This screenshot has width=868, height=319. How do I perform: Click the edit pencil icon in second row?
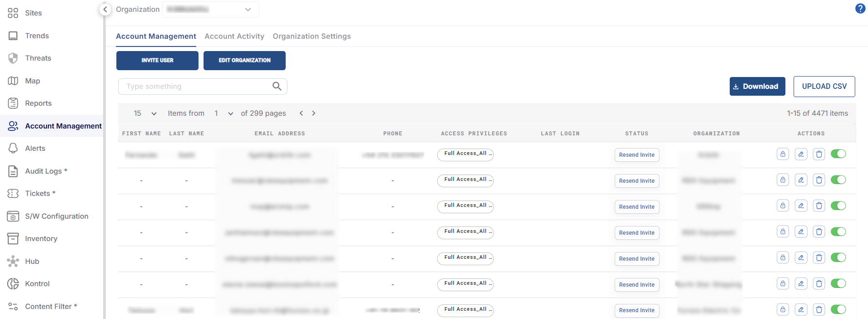(801, 180)
